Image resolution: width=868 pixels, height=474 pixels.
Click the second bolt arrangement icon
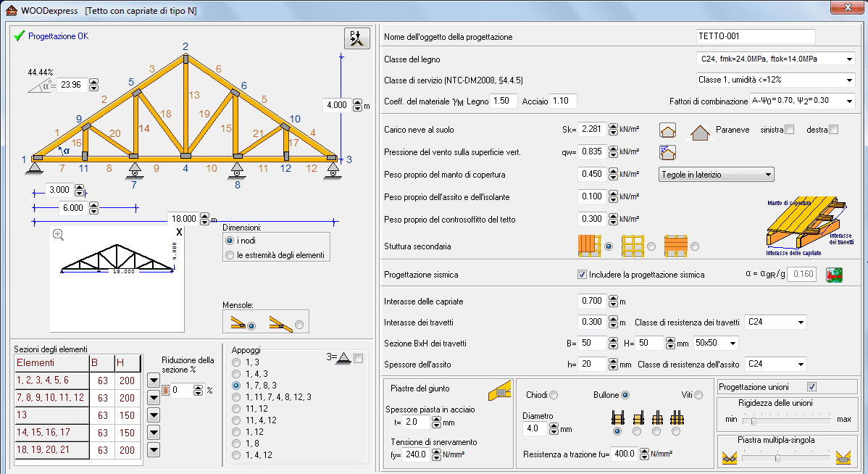coord(638,417)
